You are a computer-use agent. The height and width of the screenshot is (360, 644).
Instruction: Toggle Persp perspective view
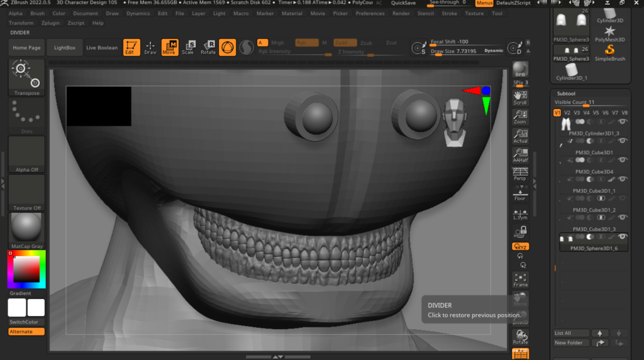520,174
